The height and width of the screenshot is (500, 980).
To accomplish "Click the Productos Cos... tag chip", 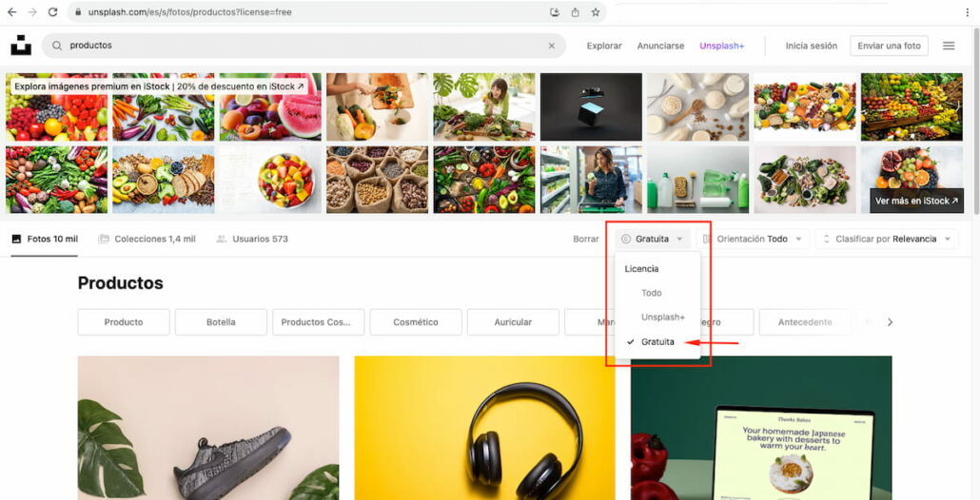I will (x=319, y=322).
